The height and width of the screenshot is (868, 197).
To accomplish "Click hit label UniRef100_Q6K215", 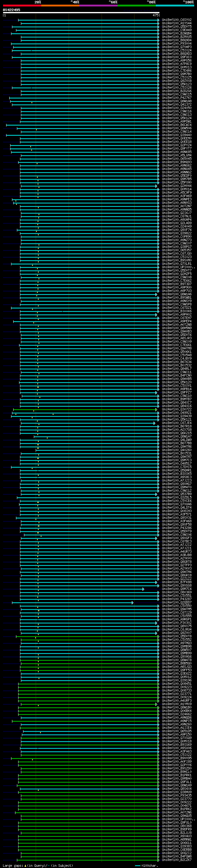I will coord(177,433).
